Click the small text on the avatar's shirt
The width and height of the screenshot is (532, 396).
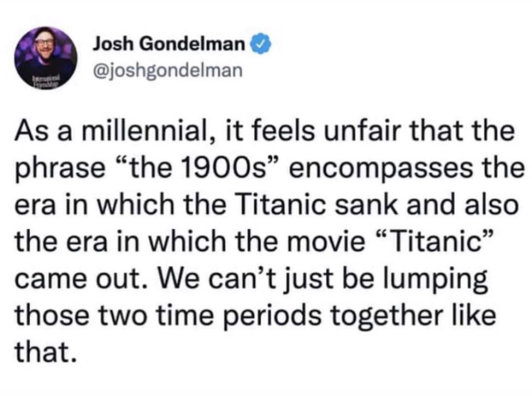click(x=45, y=81)
